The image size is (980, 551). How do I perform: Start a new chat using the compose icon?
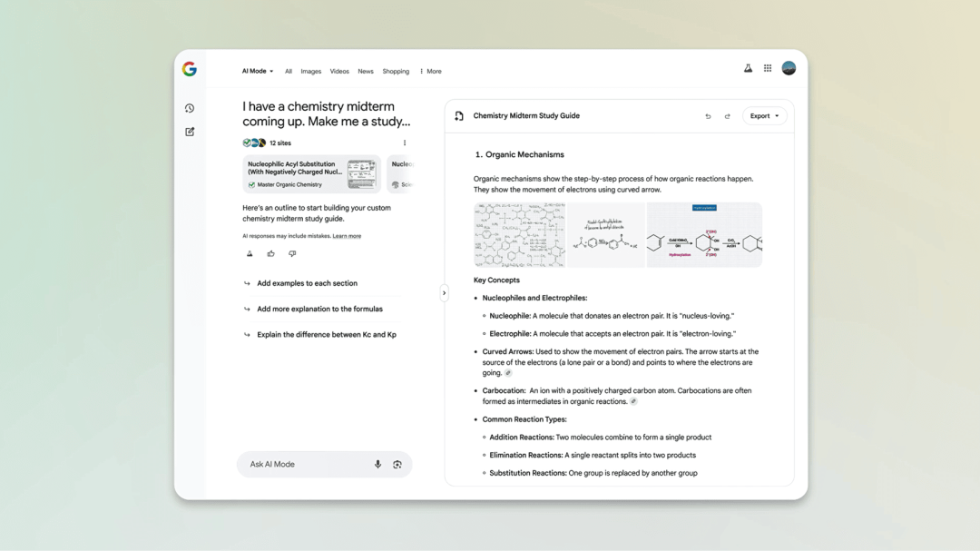coord(190,132)
